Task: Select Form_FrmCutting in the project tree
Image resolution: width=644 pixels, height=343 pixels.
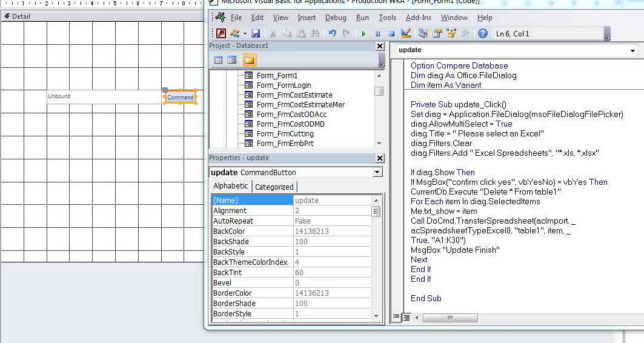Action: pyautogui.click(x=285, y=134)
